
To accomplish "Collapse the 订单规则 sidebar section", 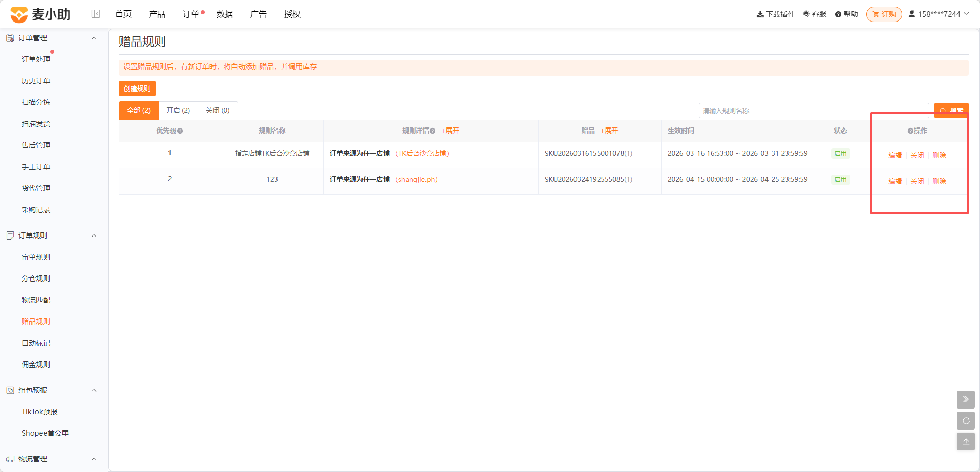I will tap(94, 235).
